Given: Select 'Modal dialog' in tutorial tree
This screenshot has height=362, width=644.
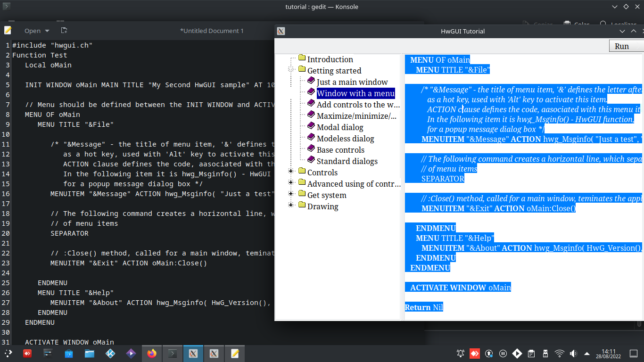Looking at the screenshot, I should 339,127.
